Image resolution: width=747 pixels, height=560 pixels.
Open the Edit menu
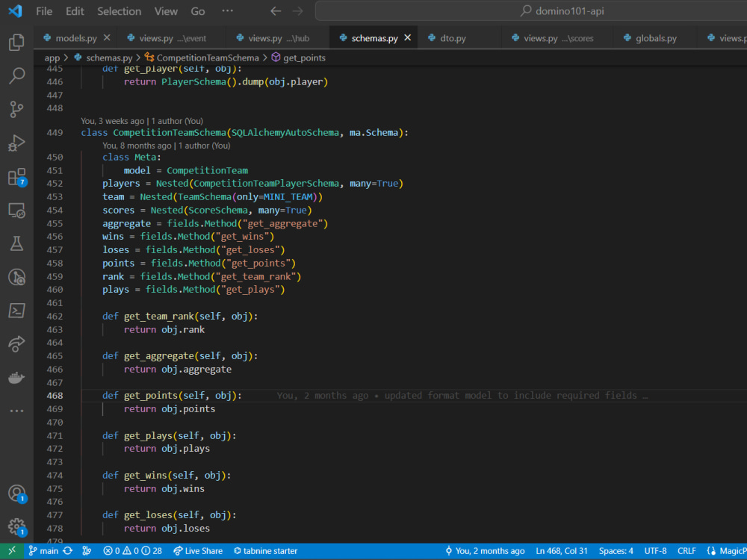75,11
